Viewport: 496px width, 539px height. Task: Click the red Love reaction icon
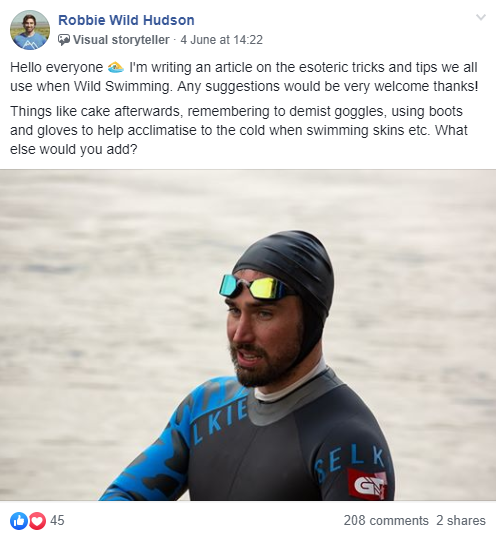[37, 521]
